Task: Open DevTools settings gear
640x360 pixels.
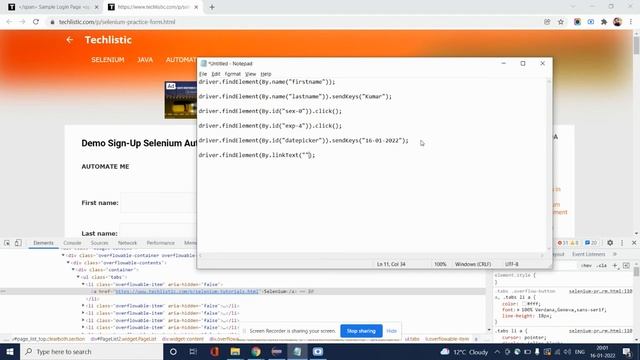Action: [610, 242]
